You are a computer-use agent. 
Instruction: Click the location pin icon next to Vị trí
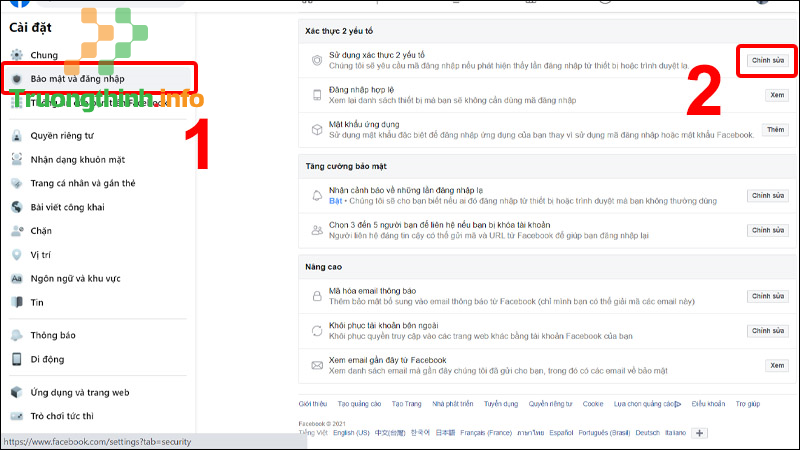tap(17, 255)
